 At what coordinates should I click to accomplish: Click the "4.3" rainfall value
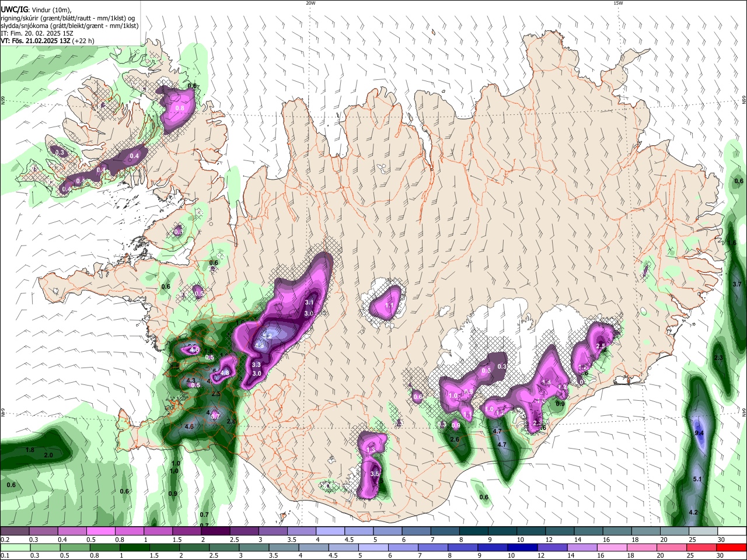[x=191, y=381]
